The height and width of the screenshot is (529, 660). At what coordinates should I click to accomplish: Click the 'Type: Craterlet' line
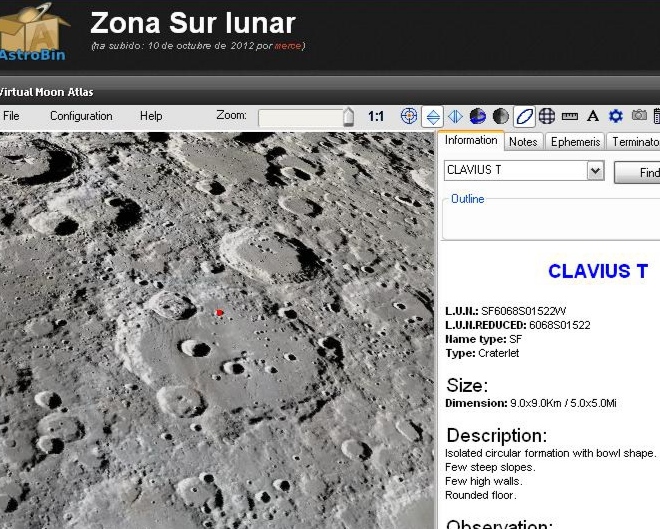(482, 353)
